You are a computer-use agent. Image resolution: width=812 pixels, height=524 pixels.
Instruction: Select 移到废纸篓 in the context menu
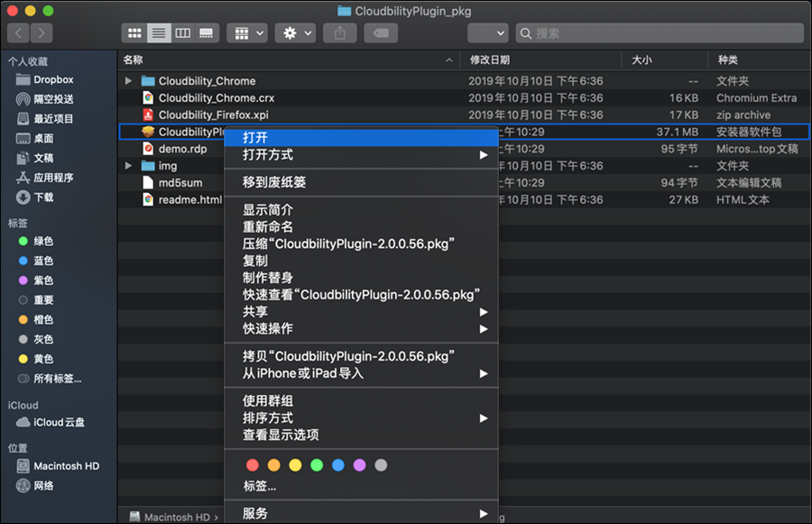pos(274,182)
